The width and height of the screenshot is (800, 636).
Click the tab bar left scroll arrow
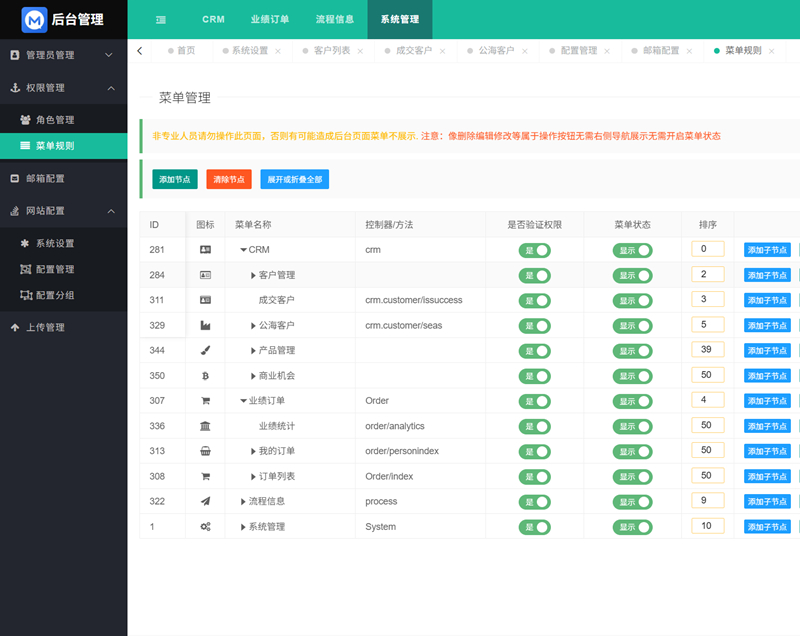tap(140, 50)
